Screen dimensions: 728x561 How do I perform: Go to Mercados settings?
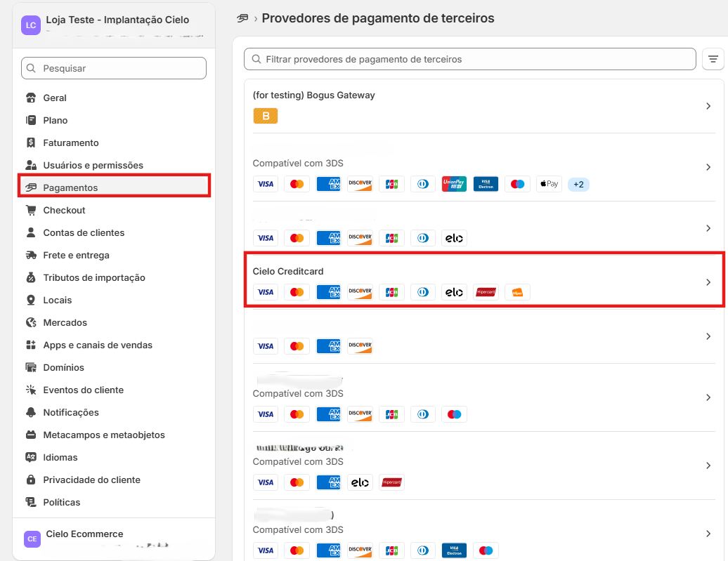pyautogui.click(x=65, y=322)
